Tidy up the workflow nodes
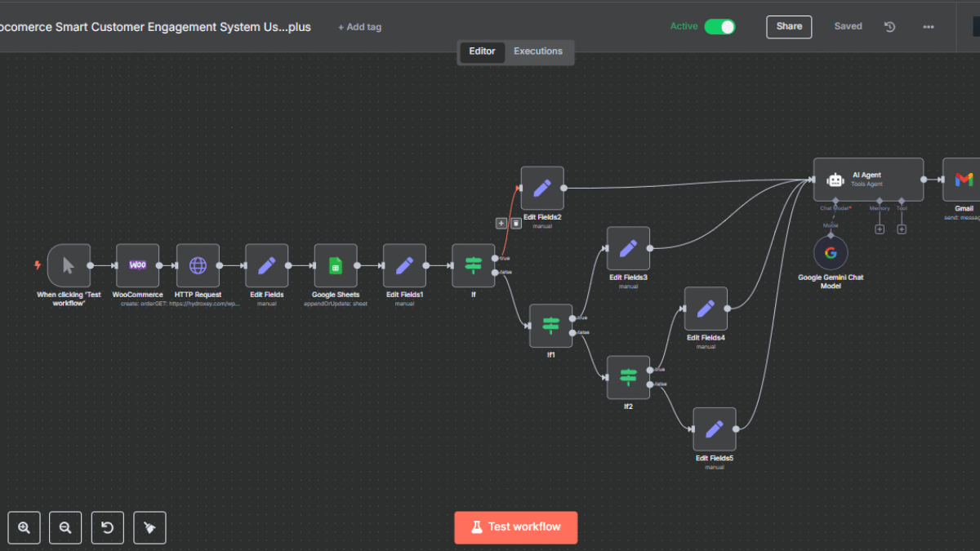Image resolution: width=980 pixels, height=551 pixels. (149, 527)
